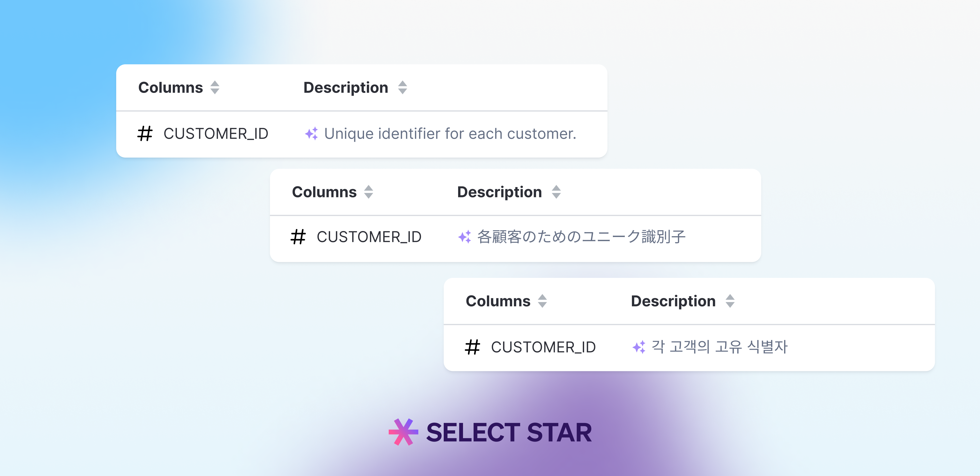980x476 pixels.
Task: Sort Description in the Japanese card
Action: (x=556, y=192)
